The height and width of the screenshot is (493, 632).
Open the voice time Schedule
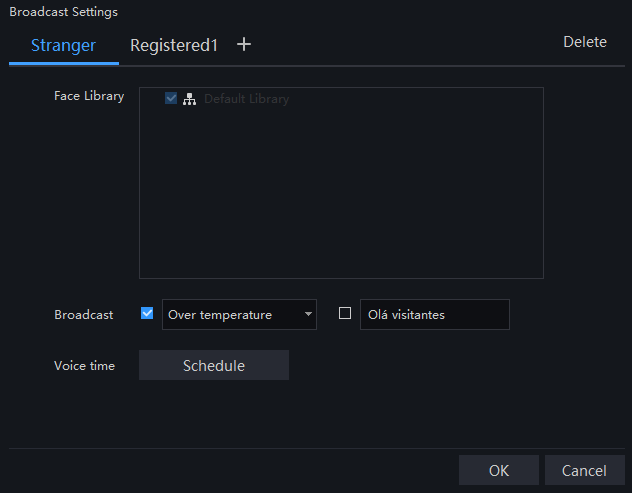point(214,365)
